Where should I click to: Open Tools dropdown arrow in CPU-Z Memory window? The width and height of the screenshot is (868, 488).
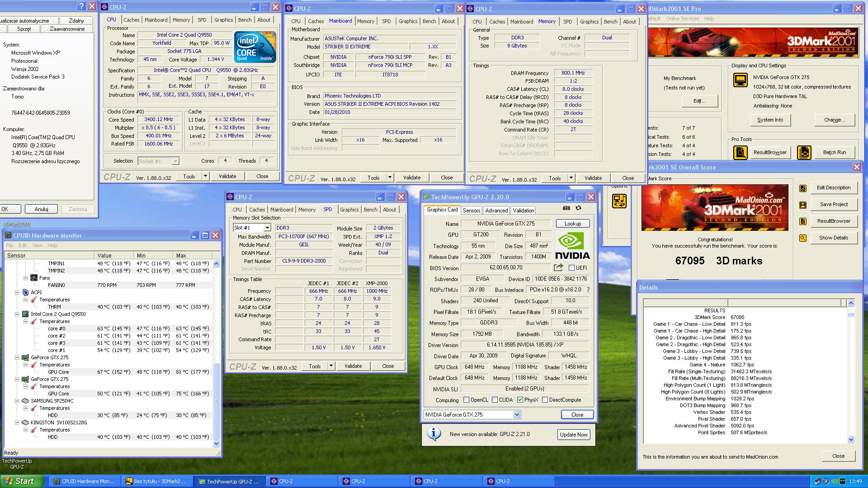click(x=571, y=178)
